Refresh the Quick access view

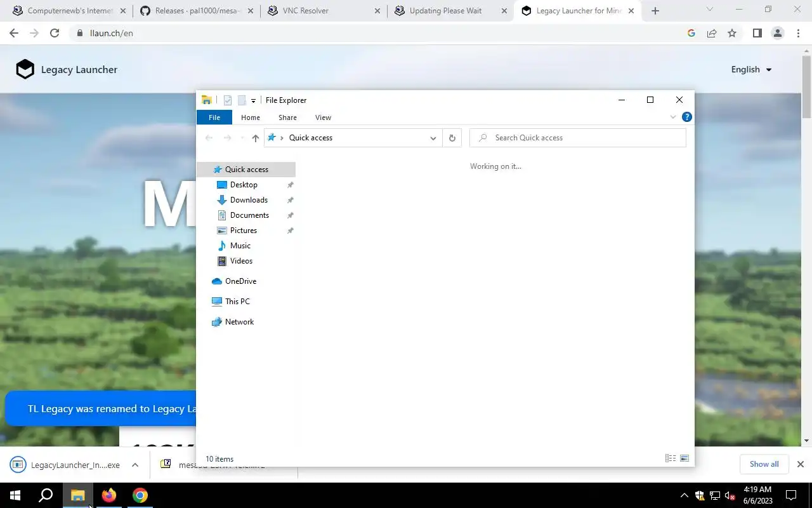[x=452, y=138]
